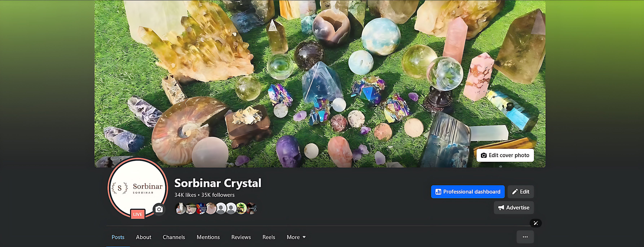Screen dimensions: 644x247
Task: Open the Sorbinar profile picture
Action: pyautogui.click(x=138, y=188)
